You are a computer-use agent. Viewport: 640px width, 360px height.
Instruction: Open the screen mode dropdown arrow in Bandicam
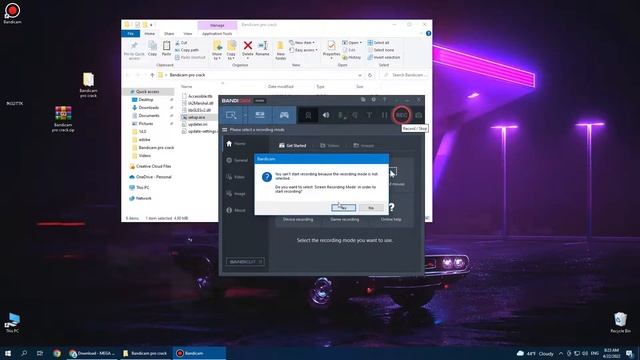tap(245, 116)
